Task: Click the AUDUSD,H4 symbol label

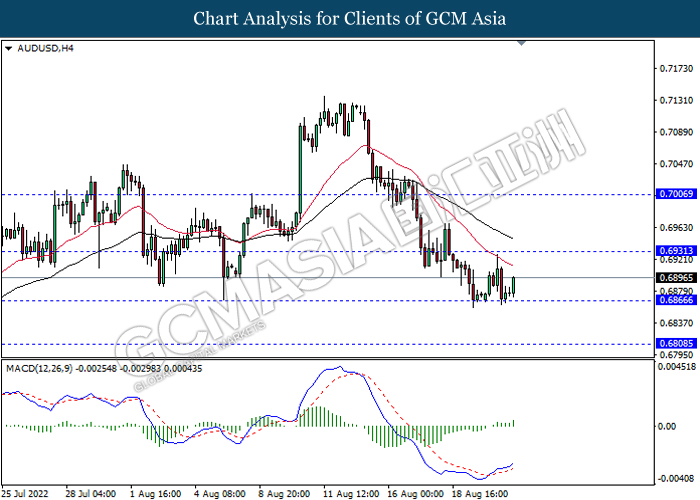Action: (45, 48)
